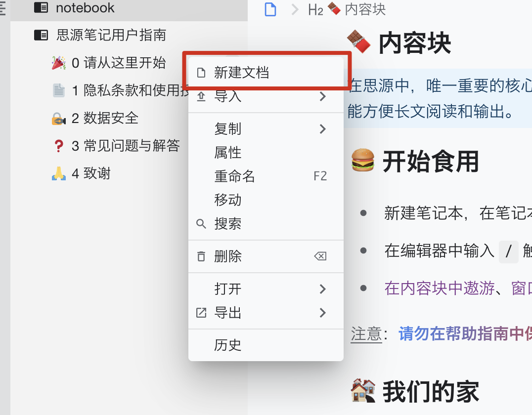
Task: Click the notebook icon beside 思源笔记用户指南
Action: 41,35
